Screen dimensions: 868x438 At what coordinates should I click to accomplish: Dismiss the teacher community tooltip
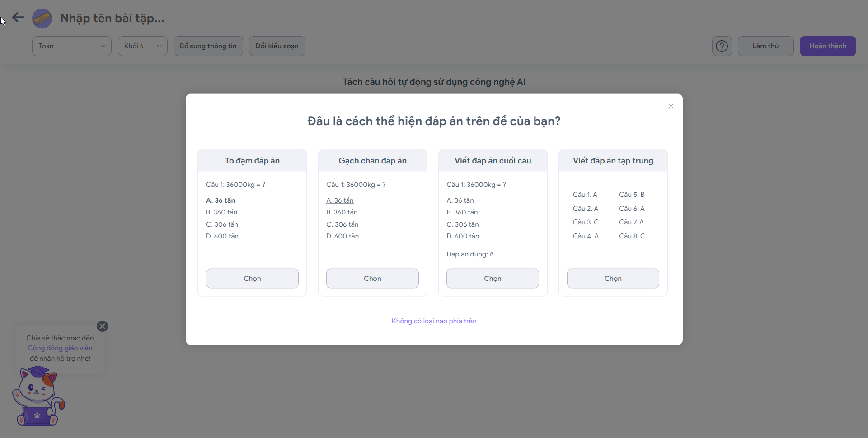pos(103,326)
